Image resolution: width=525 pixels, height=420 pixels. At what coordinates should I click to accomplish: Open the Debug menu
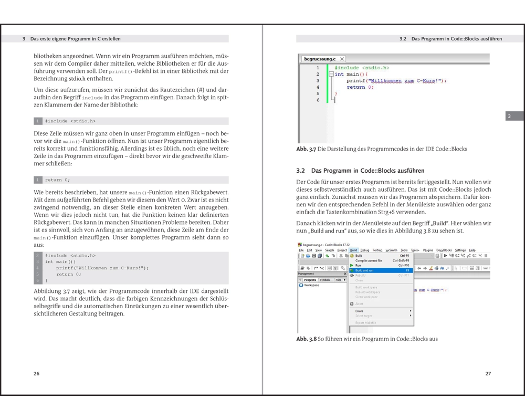(365, 250)
